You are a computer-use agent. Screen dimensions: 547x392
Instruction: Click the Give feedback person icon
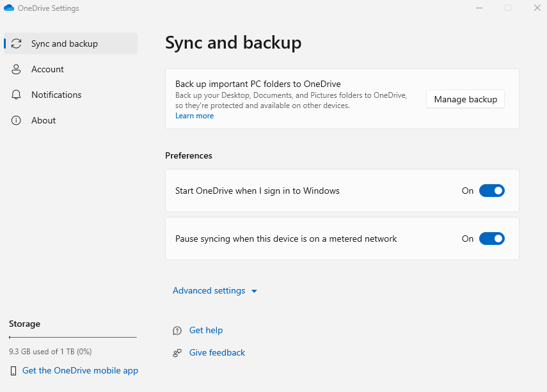pyautogui.click(x=177, y=353)
